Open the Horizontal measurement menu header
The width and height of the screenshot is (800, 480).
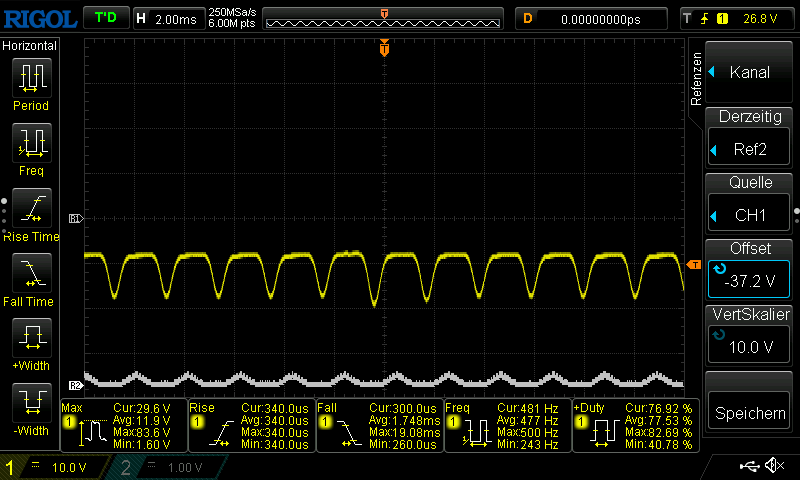coord(30,46)
